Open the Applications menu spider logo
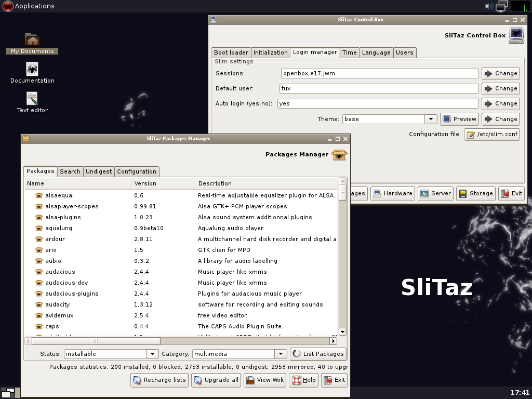Screen dimensions: 532x399 coord(7,6)
